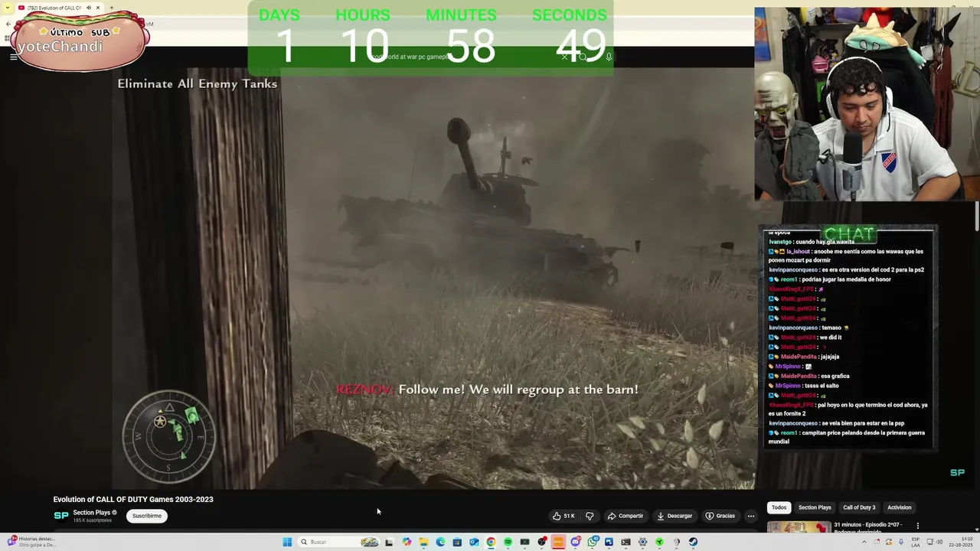Dislike the video with thumbs-down icon
Image resolution: width=980 pixels, height=551 pixels.
[590, 516]
